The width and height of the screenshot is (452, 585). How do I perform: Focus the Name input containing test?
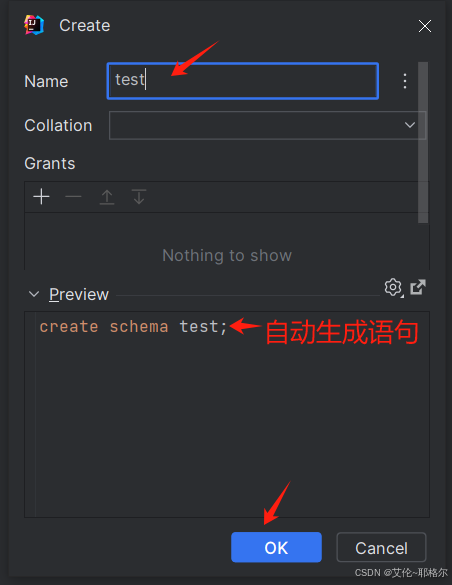pos(243,81)
